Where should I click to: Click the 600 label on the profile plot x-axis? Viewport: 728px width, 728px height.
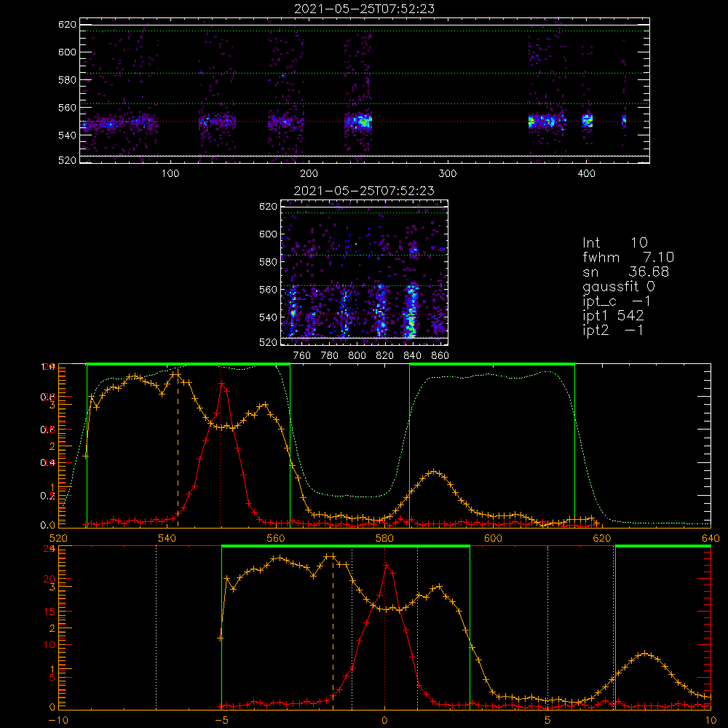click(493, 538)
